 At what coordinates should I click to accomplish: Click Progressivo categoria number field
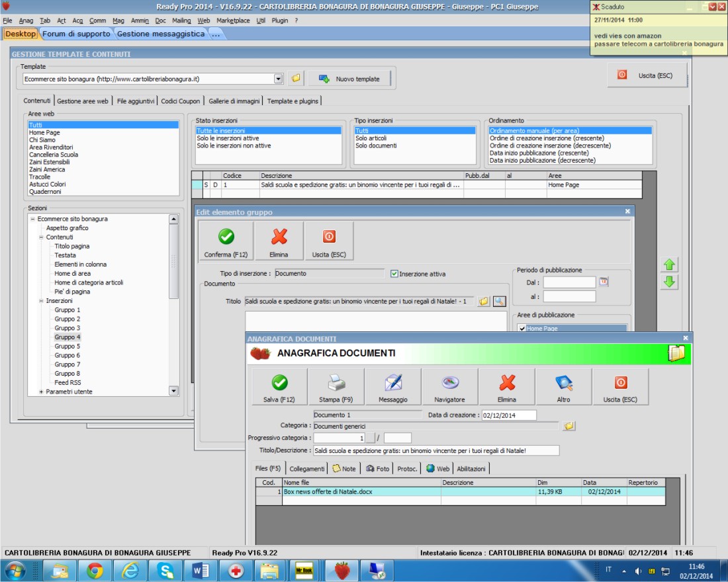[x=339, y=438]
